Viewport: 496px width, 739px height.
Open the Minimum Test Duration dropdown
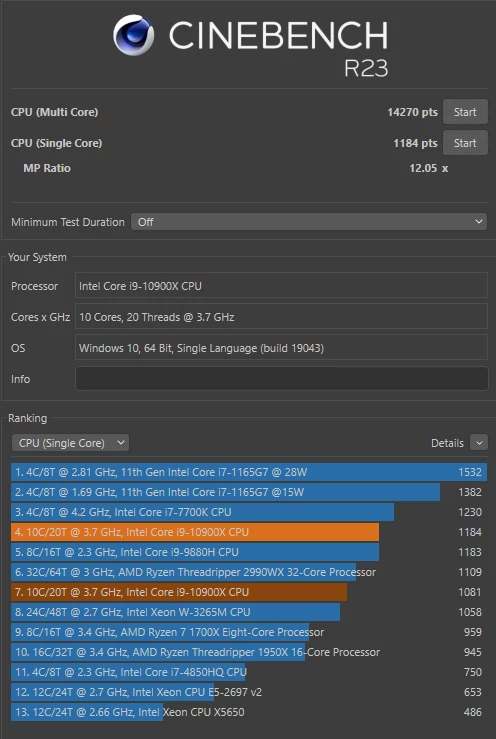[x=309, y=222]
